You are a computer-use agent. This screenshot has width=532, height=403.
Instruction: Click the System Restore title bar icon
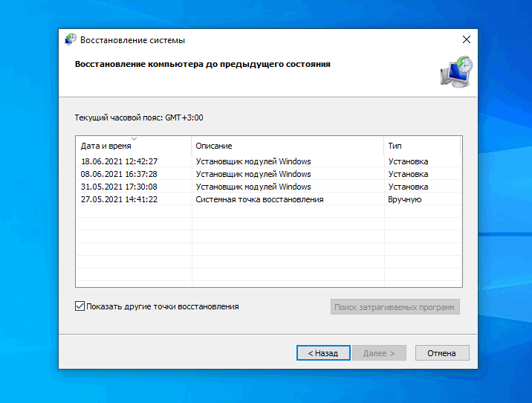tap(71, 39)
